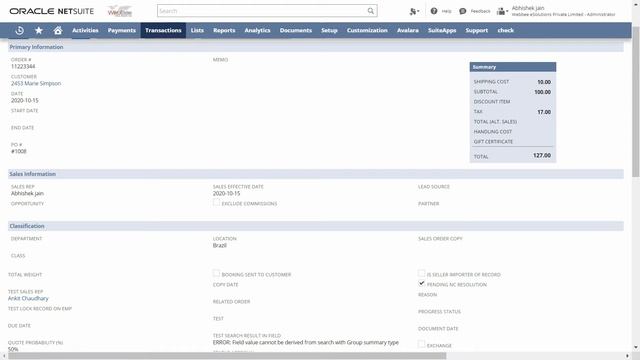Open the Help question mark icon

point(434,11)
